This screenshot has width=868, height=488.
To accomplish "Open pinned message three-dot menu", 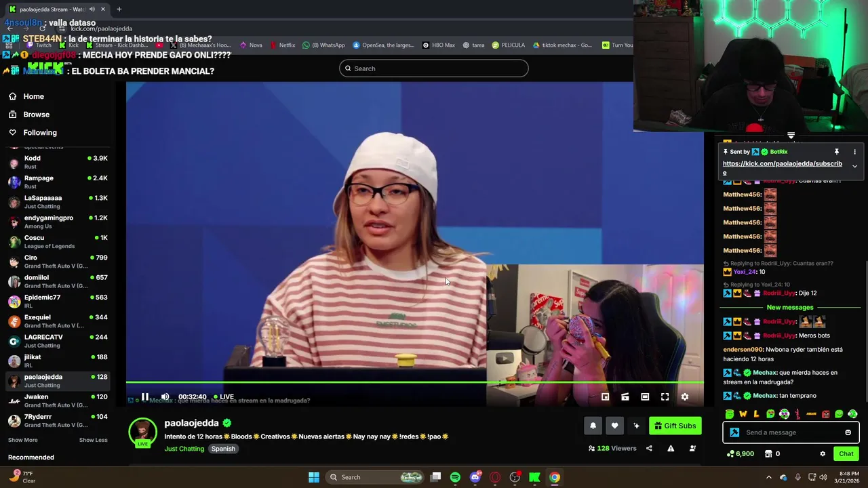I will tap(854, 152).
